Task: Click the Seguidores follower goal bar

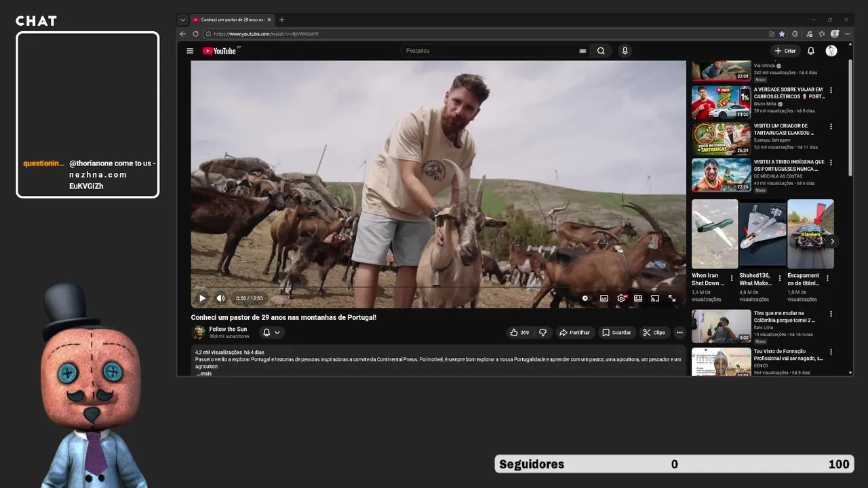Action: (x=674, y=464)
